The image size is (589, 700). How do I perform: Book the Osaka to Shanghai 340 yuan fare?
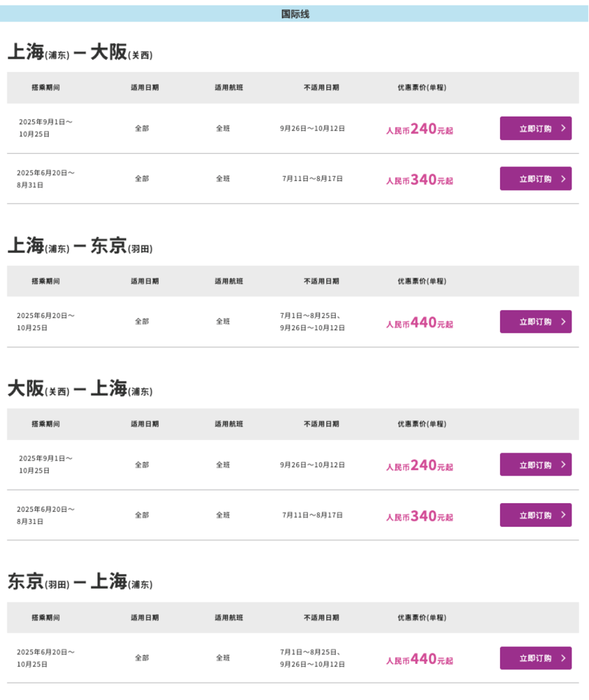(535, 515)
